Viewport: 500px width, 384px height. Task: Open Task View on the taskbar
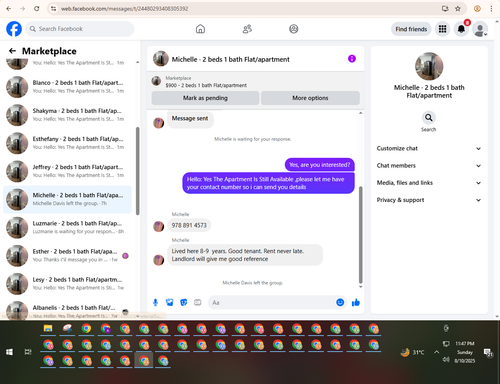coord(28,352)
